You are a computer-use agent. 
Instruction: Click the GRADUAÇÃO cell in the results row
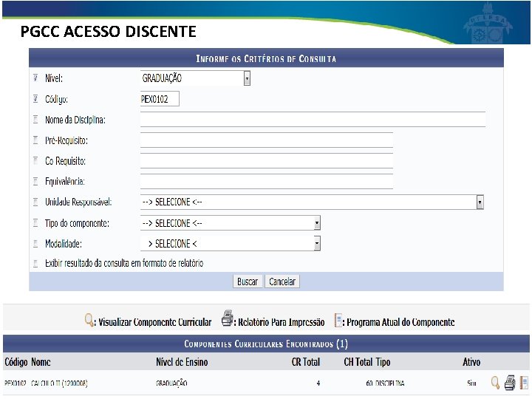171,383
